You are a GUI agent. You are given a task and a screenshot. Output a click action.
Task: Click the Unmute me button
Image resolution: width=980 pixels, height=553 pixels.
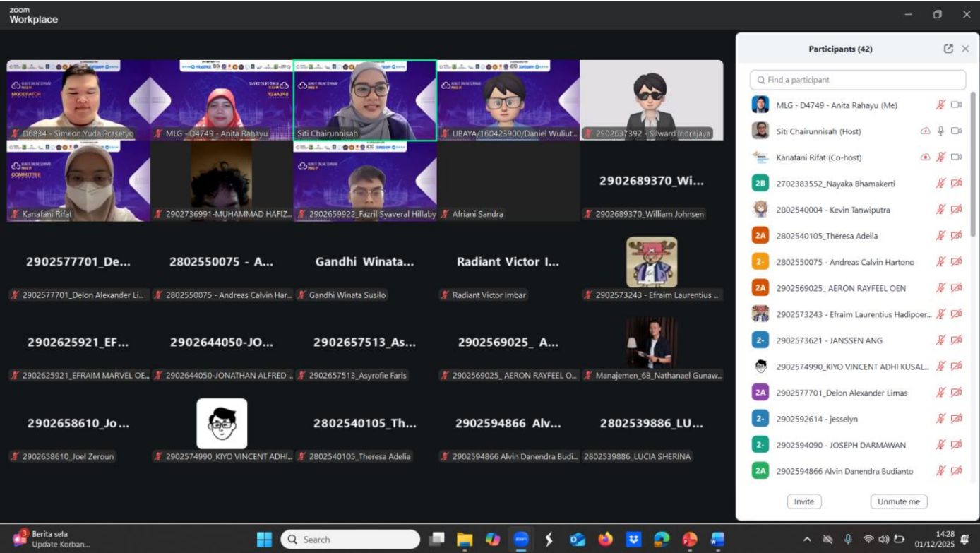point(898,501)
